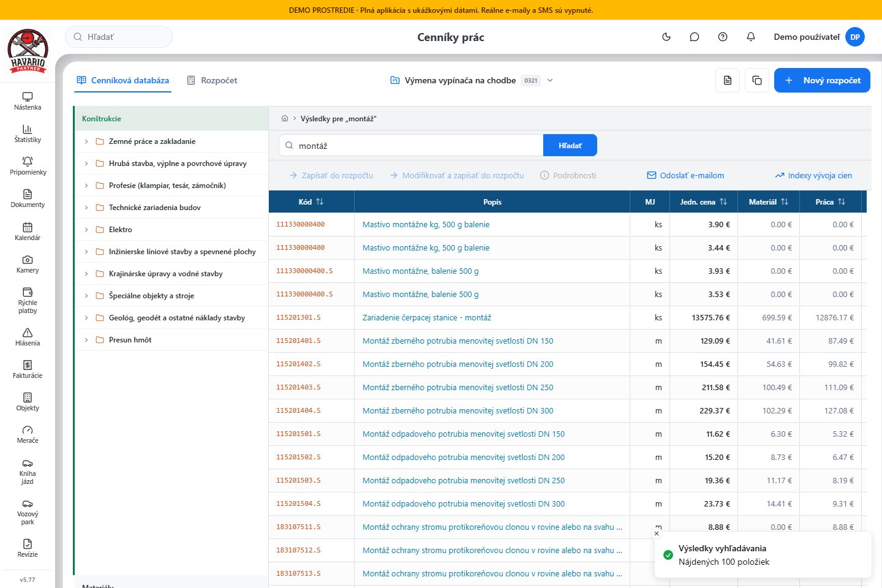Toggle dark mode moon icon

click(666, 37)
